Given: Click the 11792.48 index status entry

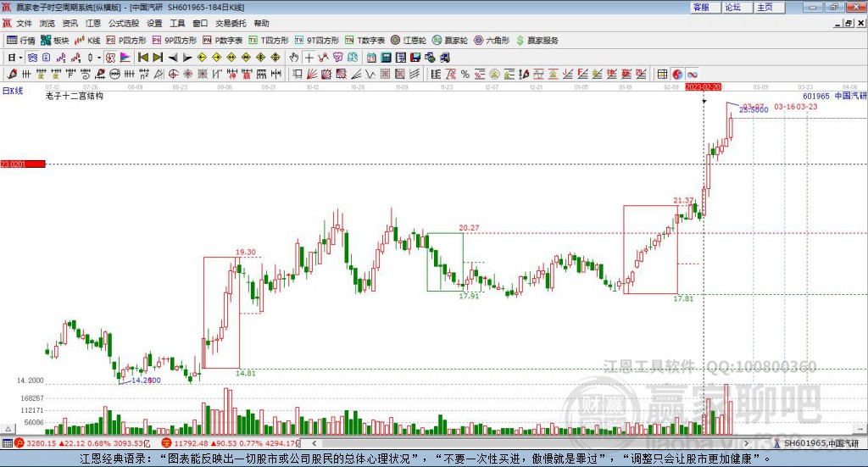Looking at the screenshot, I should [231, 443].
